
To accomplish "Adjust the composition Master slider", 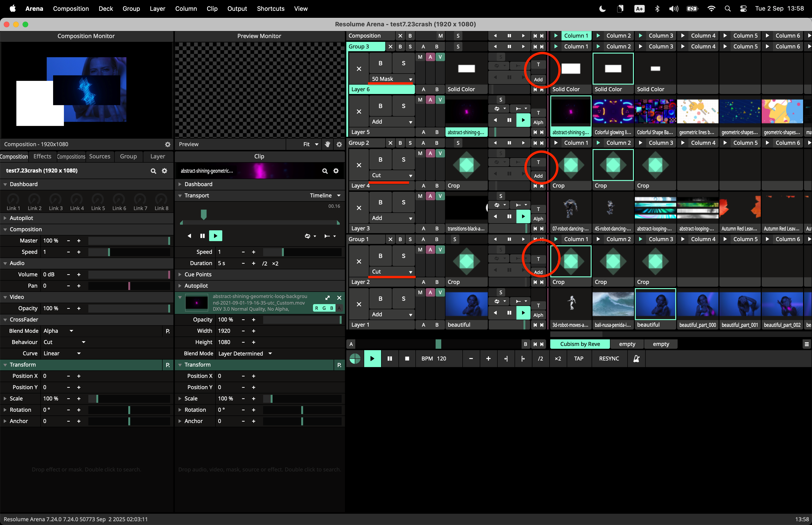I will click(129, 241).
